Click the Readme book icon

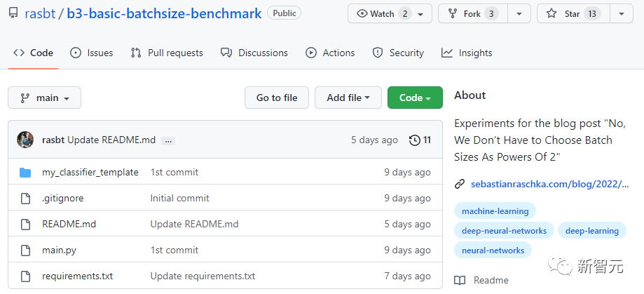pos(460,280)
